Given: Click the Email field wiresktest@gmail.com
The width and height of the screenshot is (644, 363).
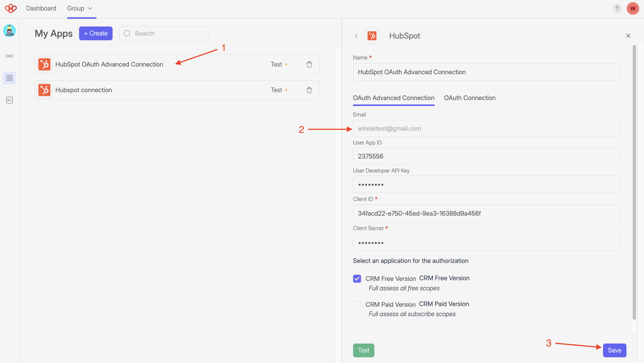Looking at the screenshot, I should pyautogui.click(x=486, y=128).
